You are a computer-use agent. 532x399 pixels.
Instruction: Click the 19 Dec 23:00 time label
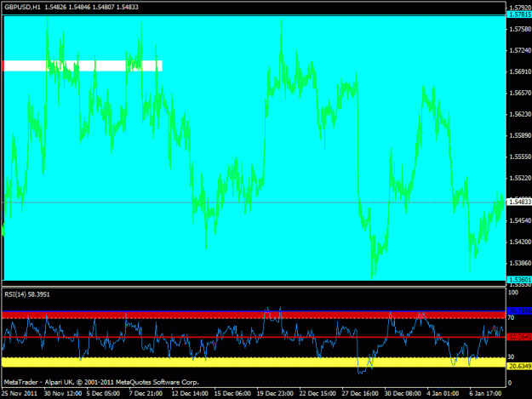pyautogui.click(x=275, y=393)
